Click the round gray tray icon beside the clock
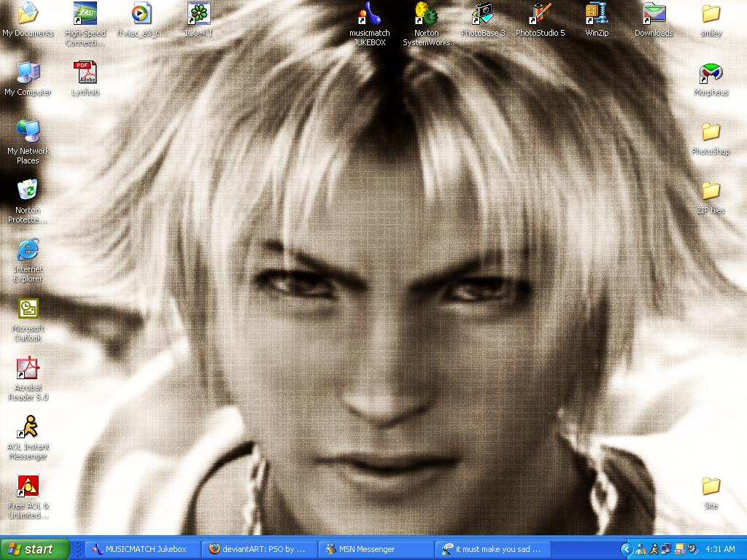Image resolution: width=747 pixels, height=560 pixels. [x=692, y=550]
